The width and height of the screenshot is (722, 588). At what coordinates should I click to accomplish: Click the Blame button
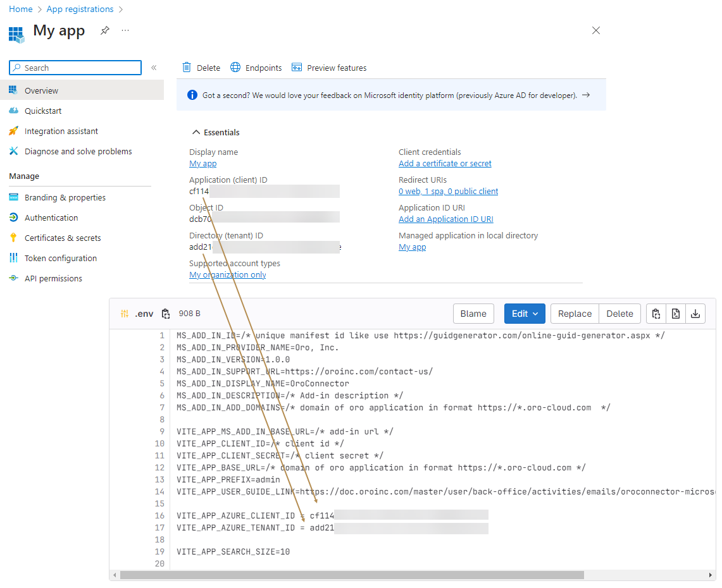[x=473, y=314]
